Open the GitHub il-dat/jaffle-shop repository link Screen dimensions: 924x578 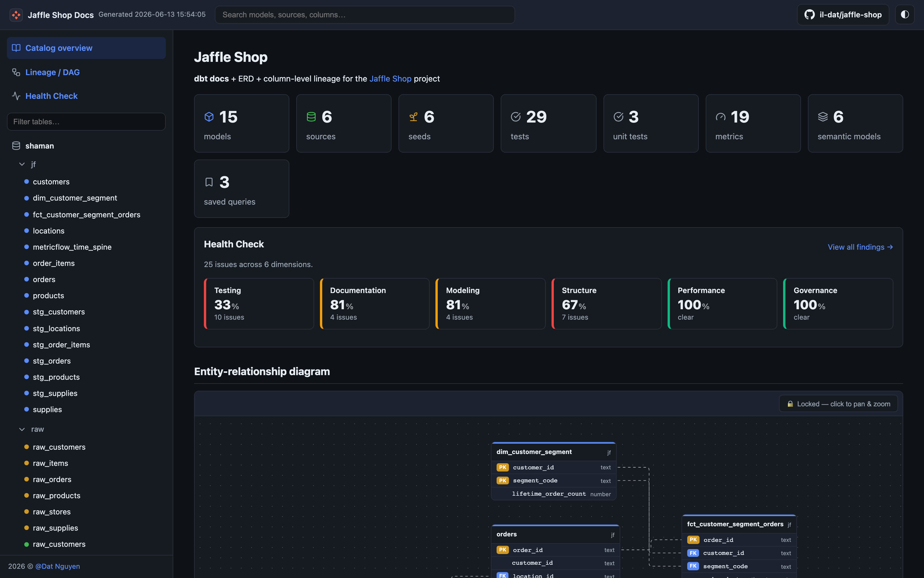coord(843,15)
